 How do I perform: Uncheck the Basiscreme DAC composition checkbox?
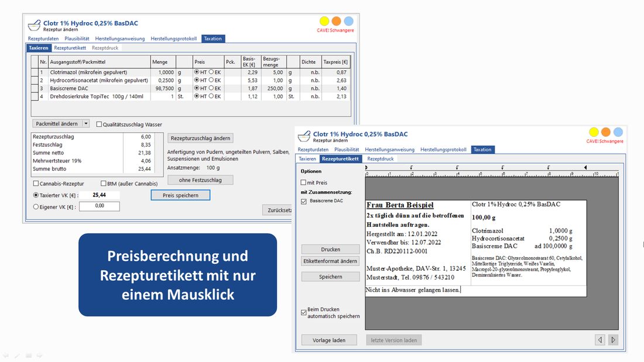coord(304,201)
